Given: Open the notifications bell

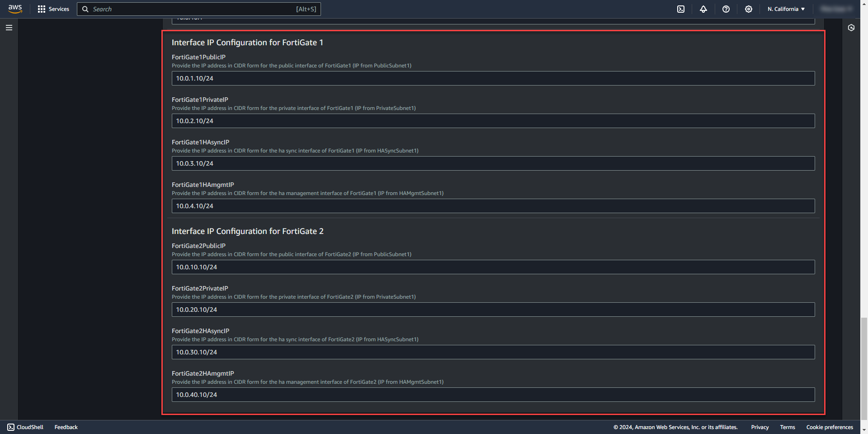Looking at the screenshot, I should pos(703,9).
